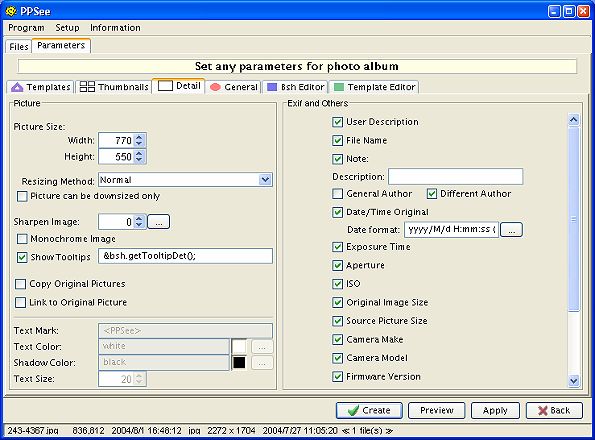Click the green checkmark Create button
The height and width of the screenshot is (440, 595).
[369, 410]
